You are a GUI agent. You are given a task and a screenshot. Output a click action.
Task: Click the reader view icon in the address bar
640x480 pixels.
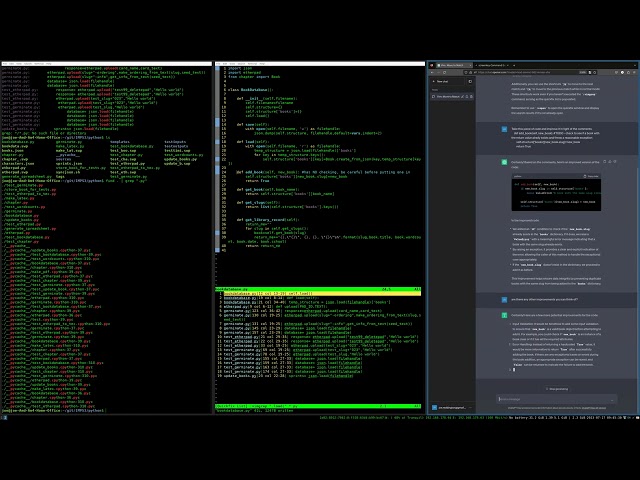click(x=590, y=72)
